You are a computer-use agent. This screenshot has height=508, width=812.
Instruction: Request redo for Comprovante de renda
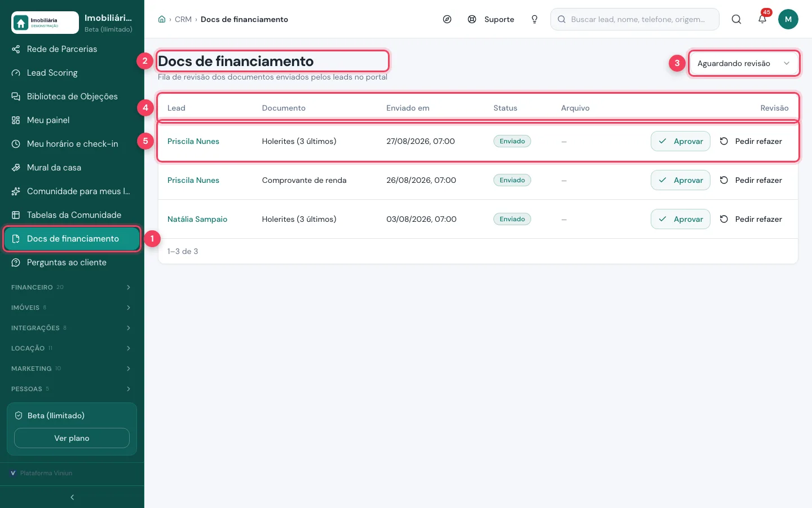click(x=751, y=180)
